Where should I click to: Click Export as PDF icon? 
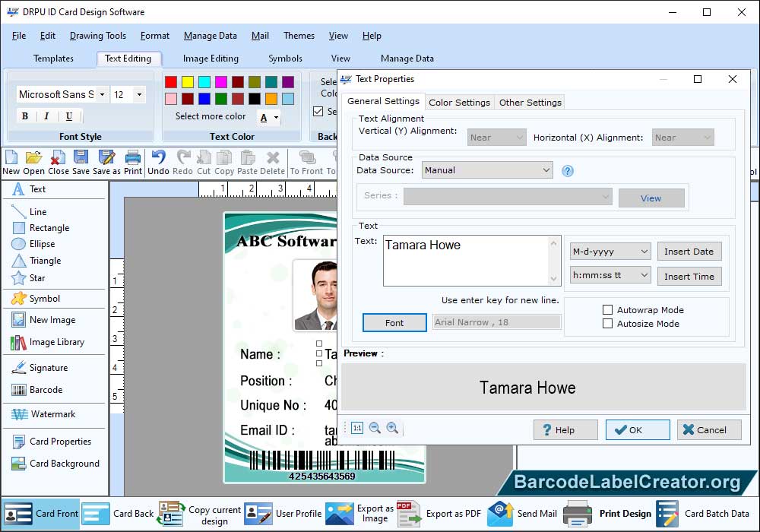point(409,514)
